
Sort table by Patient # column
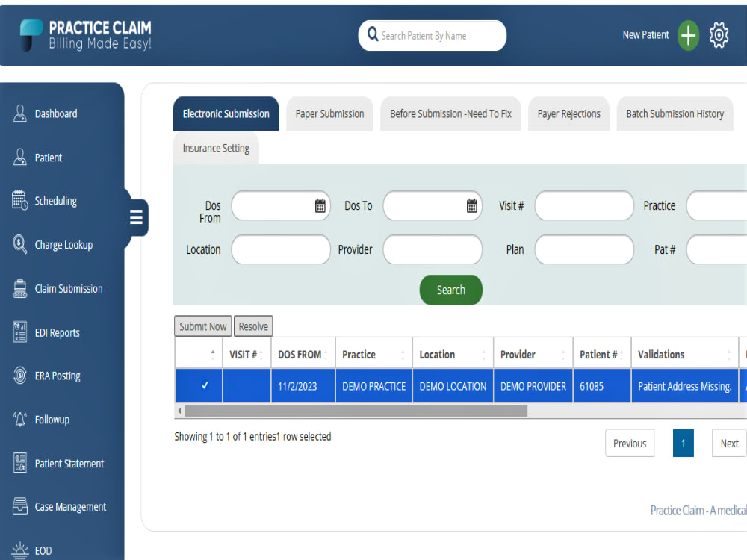click(x=602, y=354)
